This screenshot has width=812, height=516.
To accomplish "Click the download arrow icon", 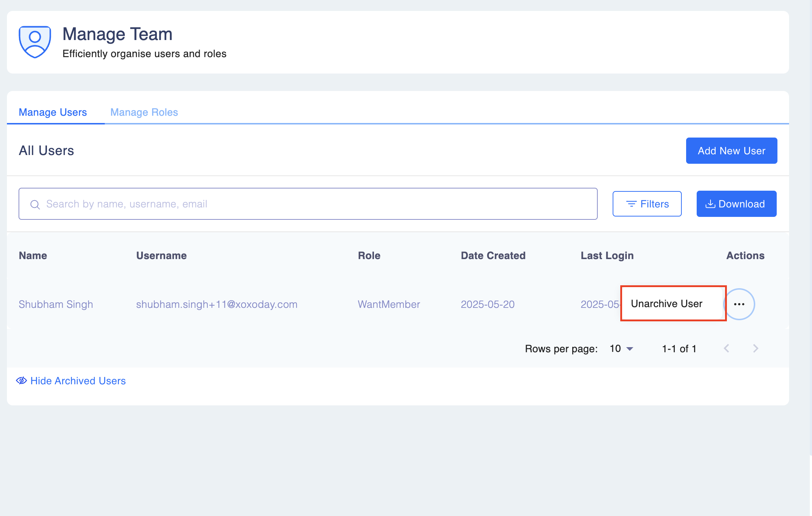I will 710,204.
